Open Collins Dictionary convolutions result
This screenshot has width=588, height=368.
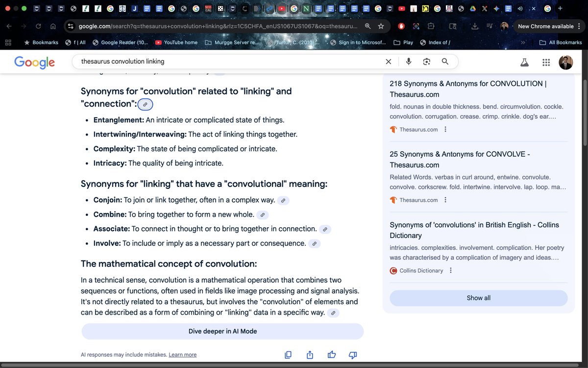tap(474, 230)
